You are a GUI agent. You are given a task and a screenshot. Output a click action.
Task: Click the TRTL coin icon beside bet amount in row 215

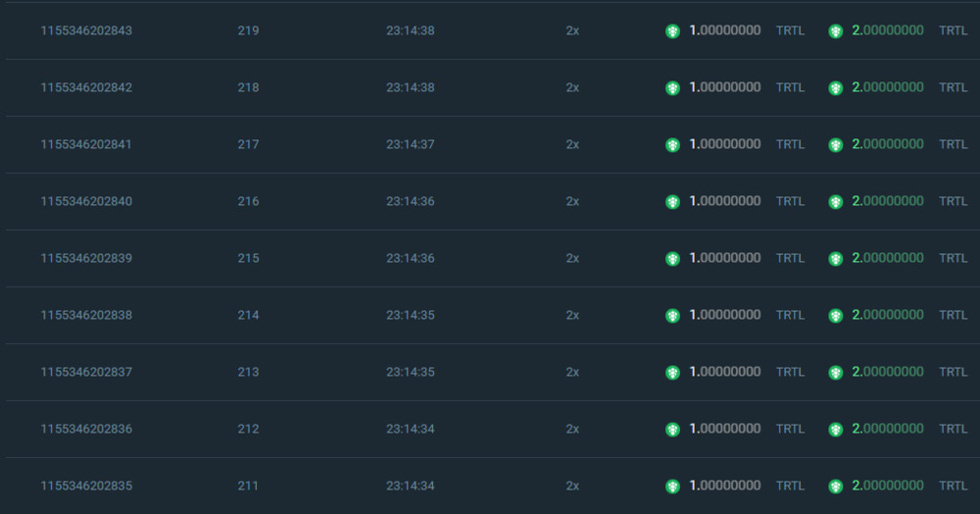pos(672,259)
